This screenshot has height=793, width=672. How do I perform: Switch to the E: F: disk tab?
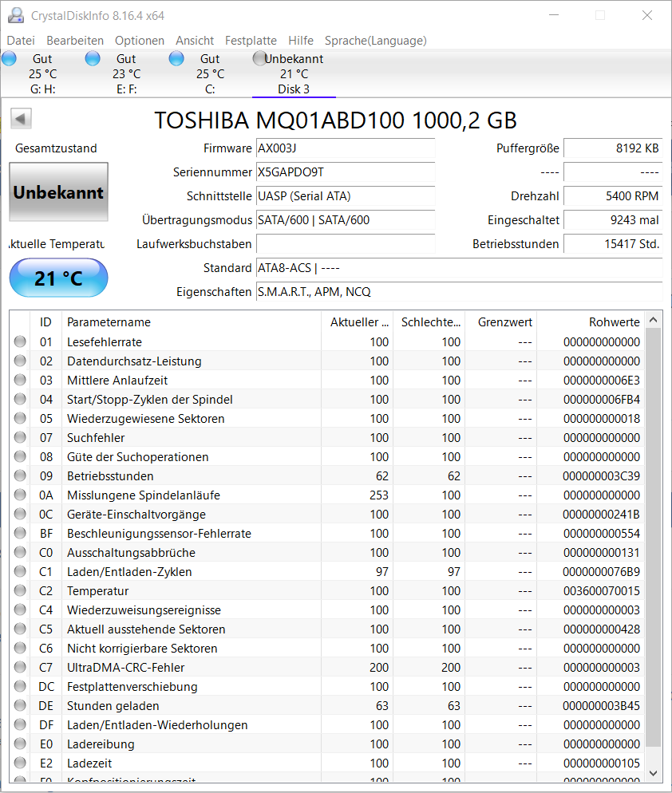click(126, 74)
